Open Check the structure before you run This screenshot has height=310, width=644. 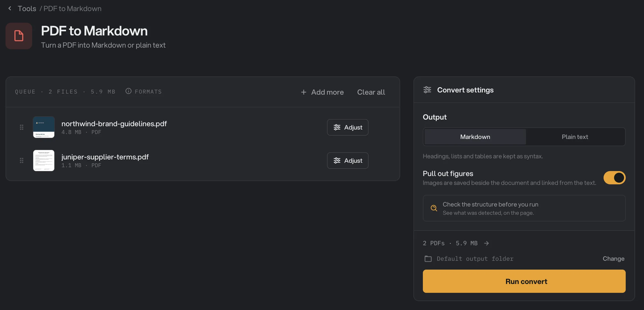[x=524, y=208]
